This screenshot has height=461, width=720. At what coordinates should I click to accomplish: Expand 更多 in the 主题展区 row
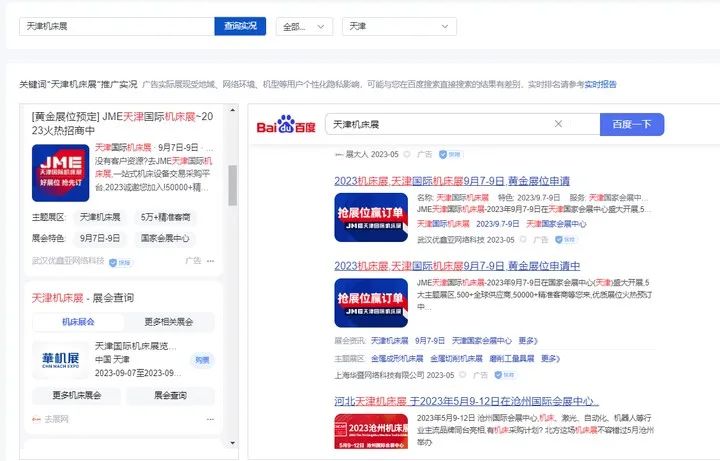click(551, 359)
